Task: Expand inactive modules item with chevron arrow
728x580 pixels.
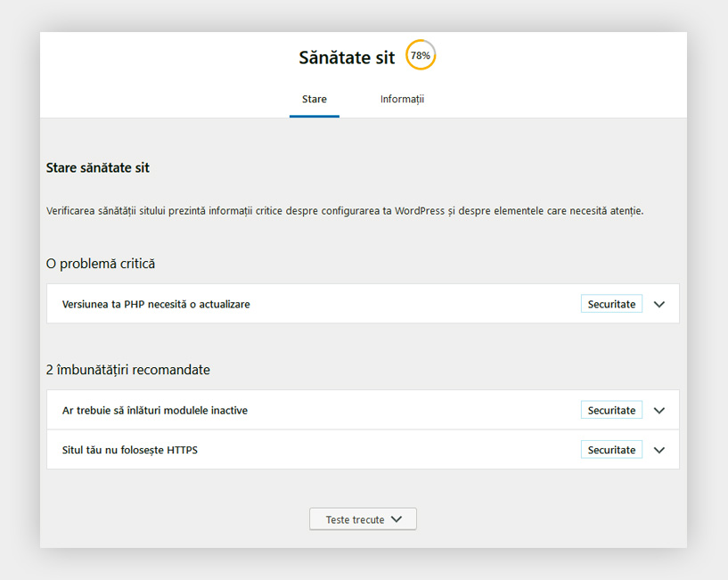Action: tap(659, 411)
